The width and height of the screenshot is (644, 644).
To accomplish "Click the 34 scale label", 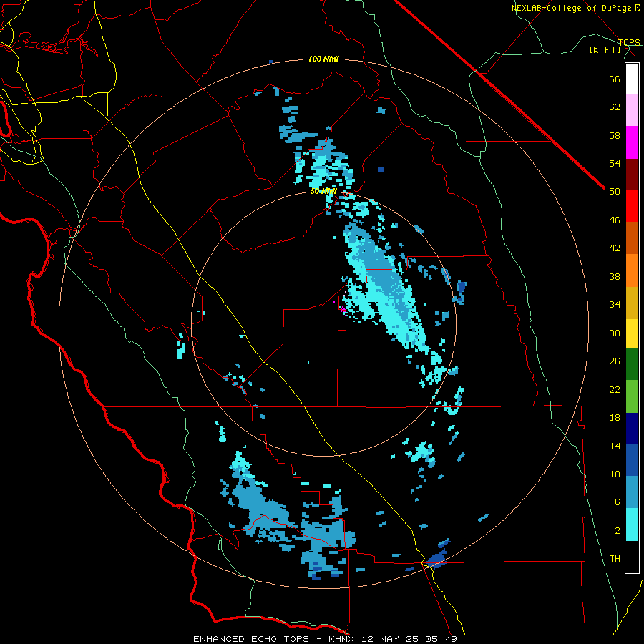I will point(615,305).
